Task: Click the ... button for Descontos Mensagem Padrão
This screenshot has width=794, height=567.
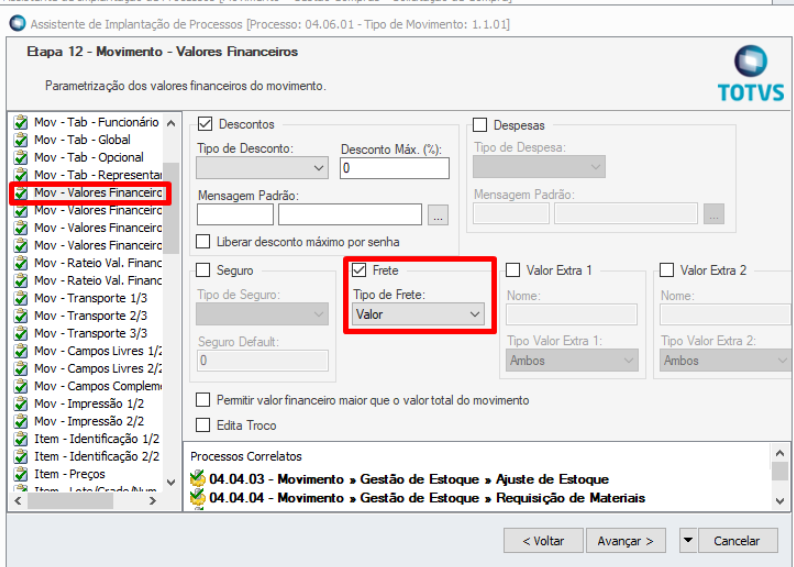Action: [x=438, y=215]
